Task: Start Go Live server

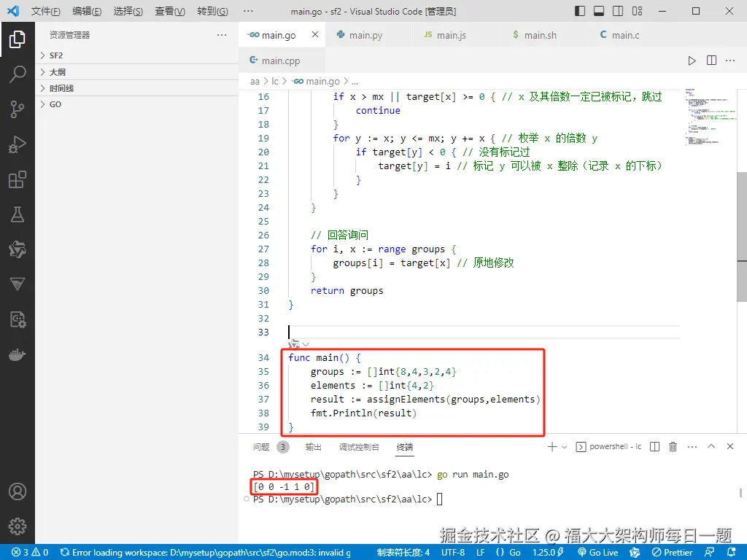Action: (598, 553)
